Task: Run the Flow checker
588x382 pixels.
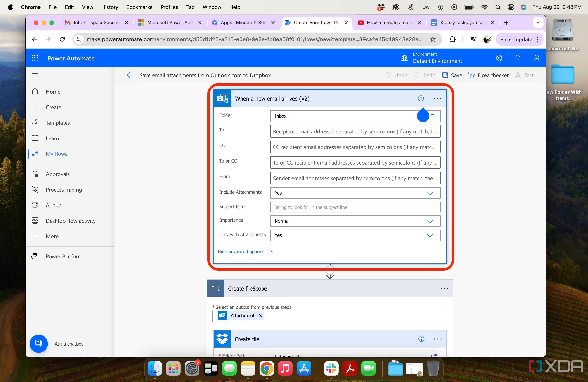Action: [488, 75]
